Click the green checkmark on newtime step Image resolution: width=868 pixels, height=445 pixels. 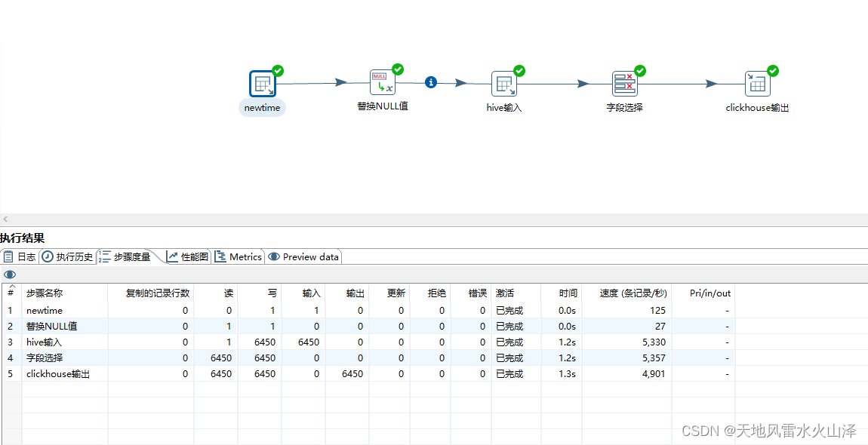point(277,71)
